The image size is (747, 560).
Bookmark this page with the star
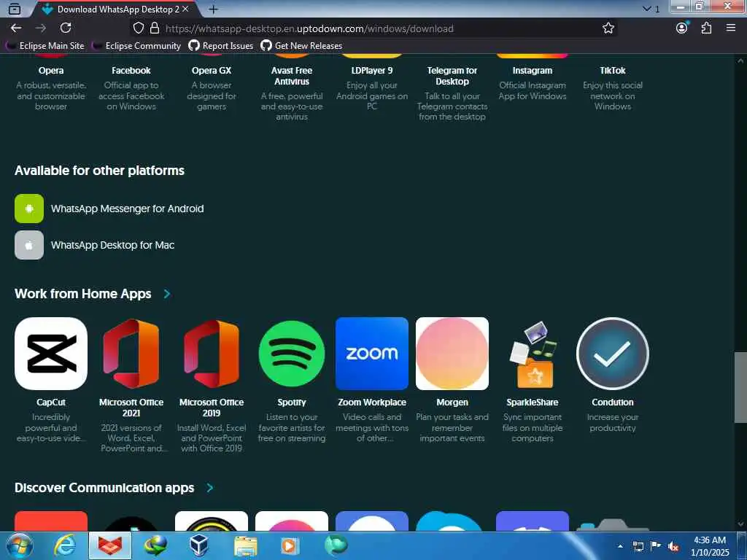pos(608,28)
